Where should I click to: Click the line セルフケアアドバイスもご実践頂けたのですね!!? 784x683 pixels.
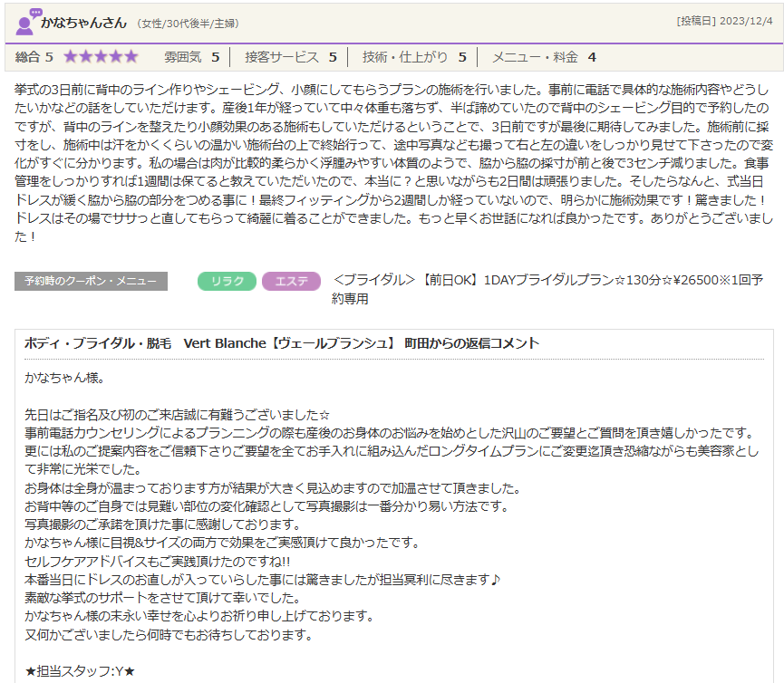[x=158, y=562]
